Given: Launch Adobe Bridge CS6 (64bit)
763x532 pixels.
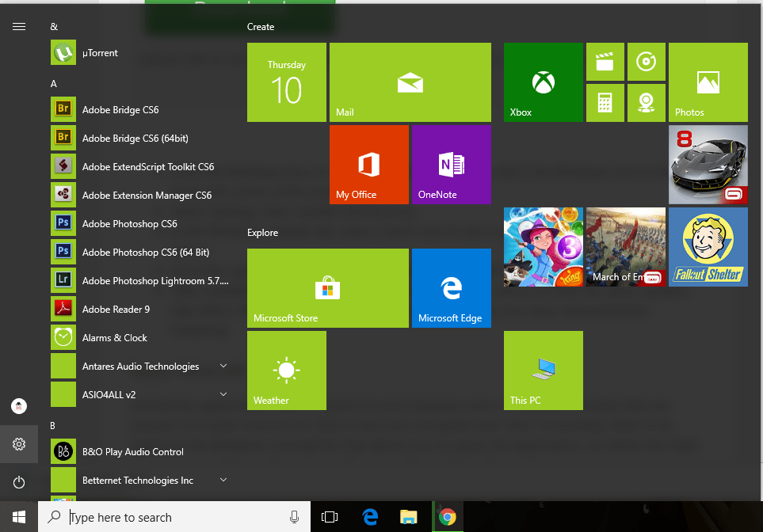Looking at the screenshot, I should pos(141,138).
